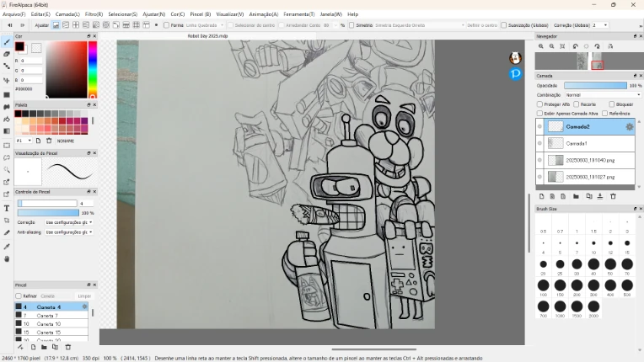Create a new layer in the Camada panel
This screenshot has width=644, height=362.
coord(541,196)
